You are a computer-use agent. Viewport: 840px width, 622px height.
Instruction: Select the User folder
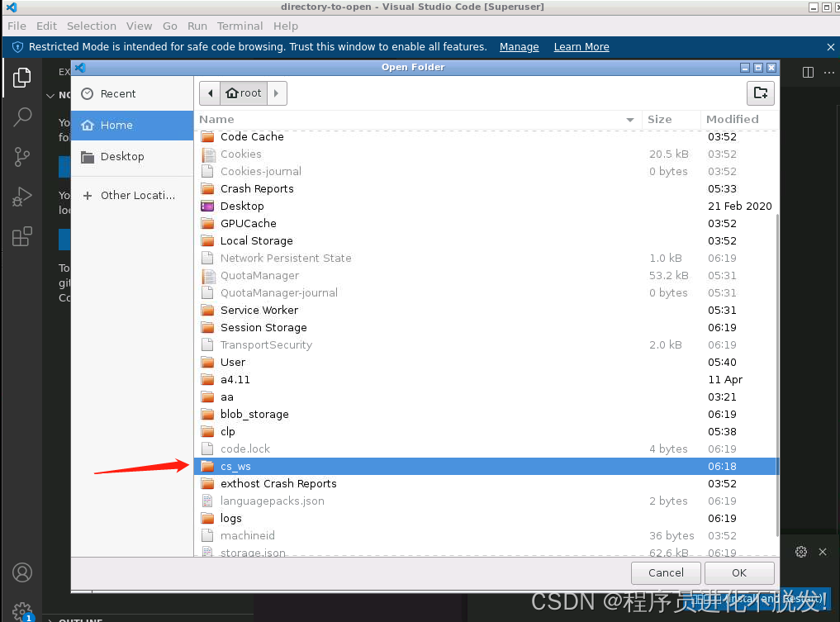486,362
